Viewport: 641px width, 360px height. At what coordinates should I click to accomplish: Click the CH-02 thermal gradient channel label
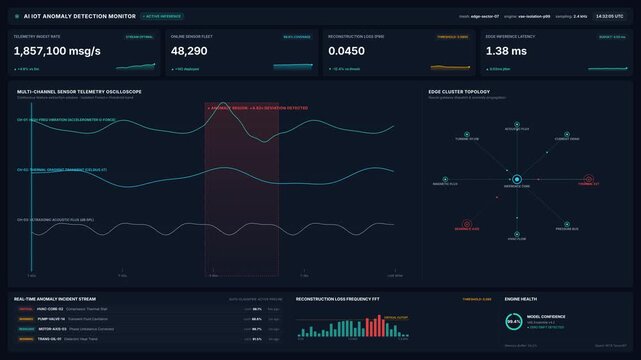(62, 170)
